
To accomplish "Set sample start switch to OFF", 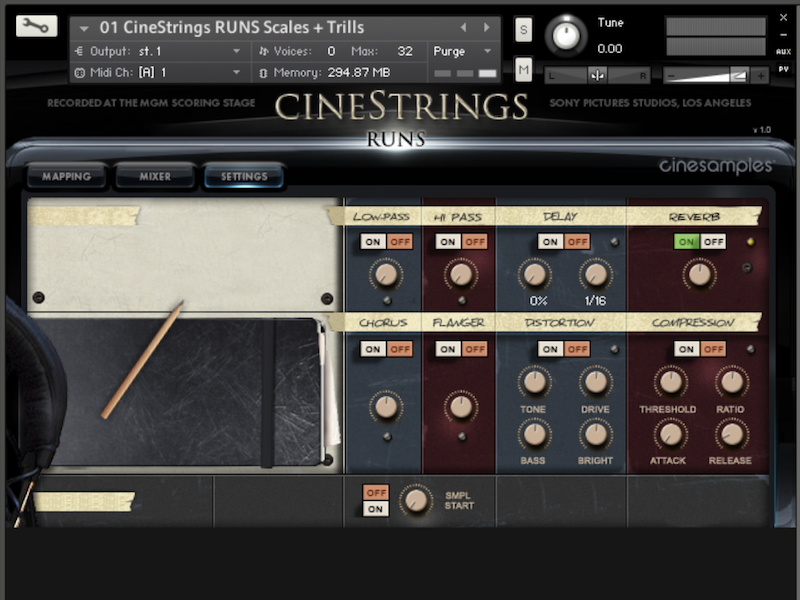I will click(x=376, y=492).
